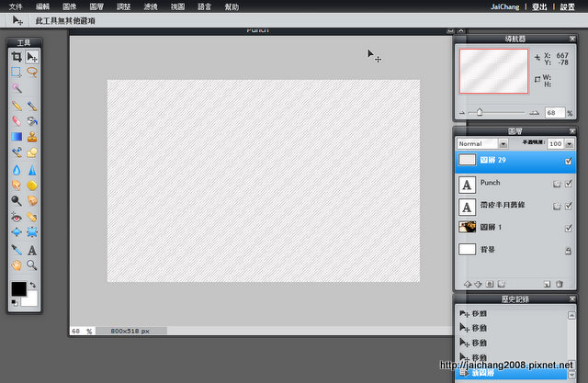Select the Paint Bucket tool
This screenshot has height=383, width=588.
tap(32, 121)
